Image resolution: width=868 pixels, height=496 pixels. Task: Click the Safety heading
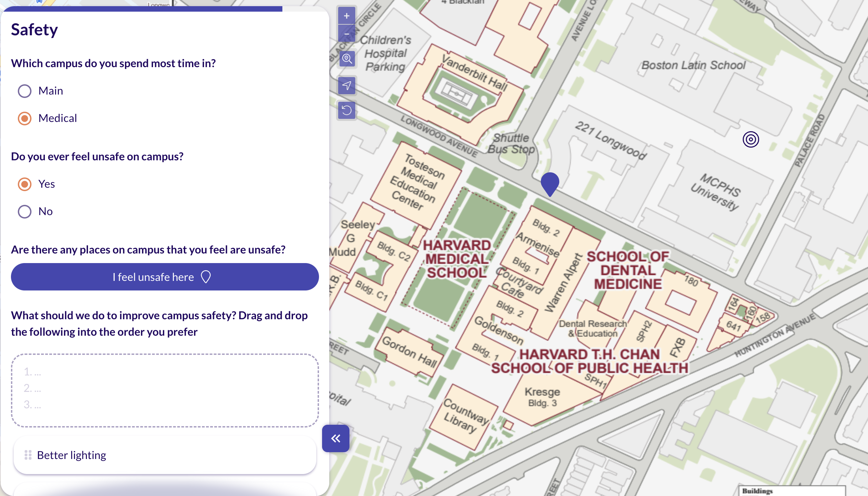pos(34,29)
